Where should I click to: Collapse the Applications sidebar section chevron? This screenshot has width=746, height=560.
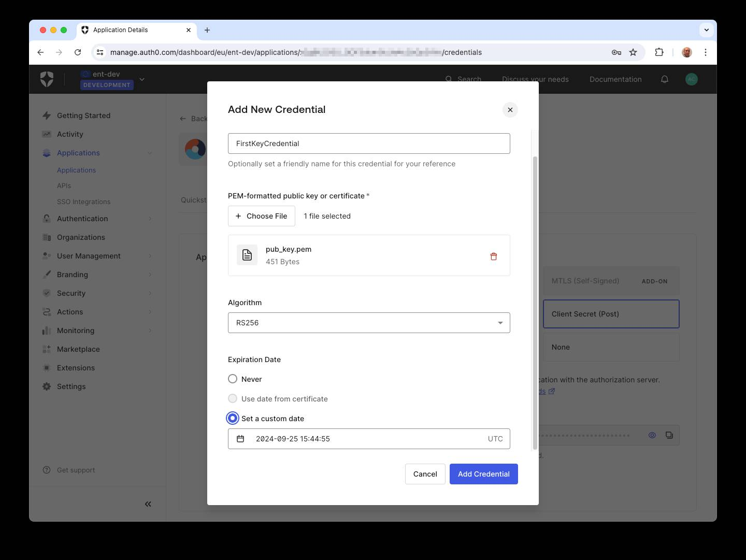click(x=150, y=153)
